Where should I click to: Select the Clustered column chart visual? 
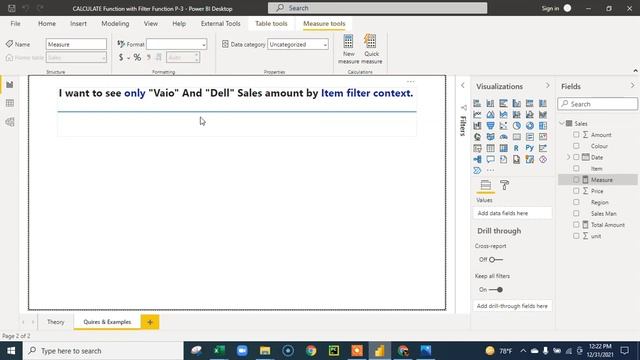click(517, 103)
